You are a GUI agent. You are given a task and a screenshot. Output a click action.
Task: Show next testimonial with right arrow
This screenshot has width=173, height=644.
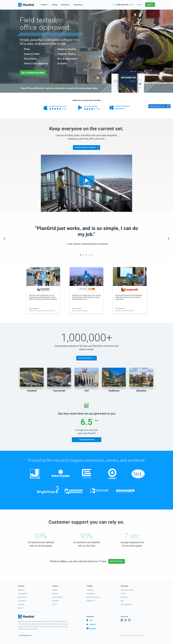point(169,238)
